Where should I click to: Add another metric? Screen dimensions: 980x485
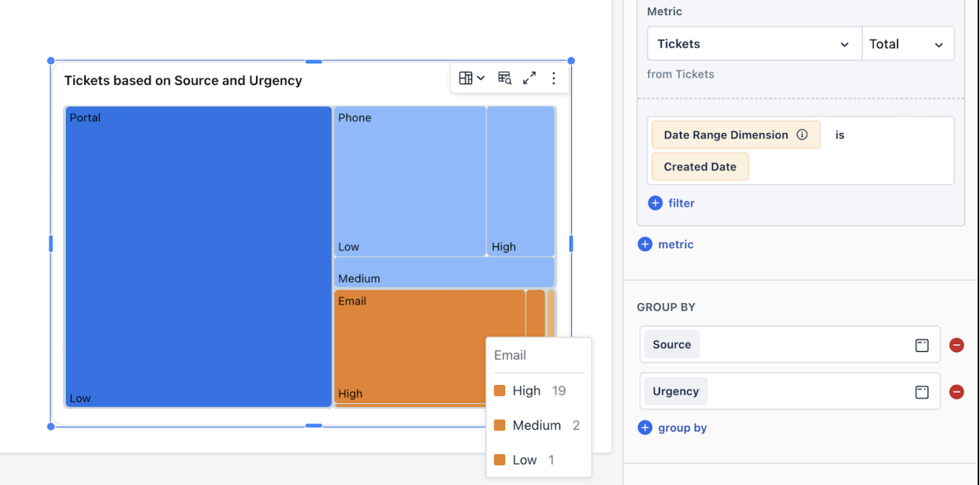666,244
